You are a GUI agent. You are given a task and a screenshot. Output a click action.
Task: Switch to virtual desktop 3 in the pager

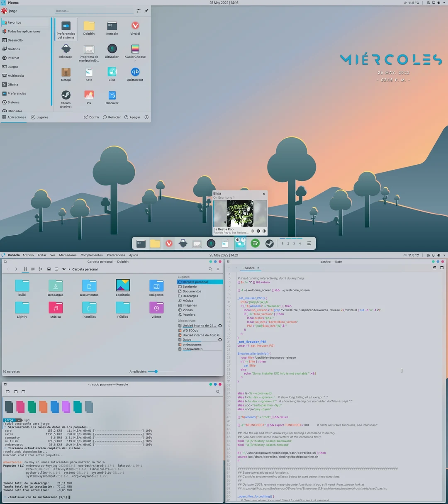(294, 243)
